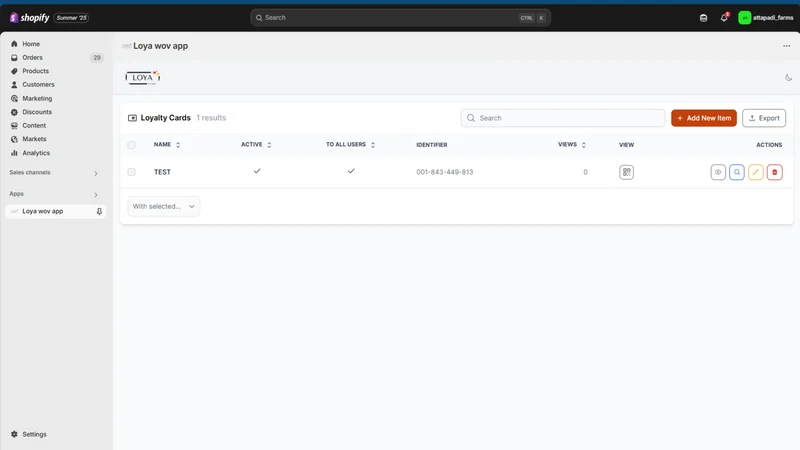This screenshot has width=800, height=450.
Task: Click the eye view action for TEST
Action: [718, 172]
